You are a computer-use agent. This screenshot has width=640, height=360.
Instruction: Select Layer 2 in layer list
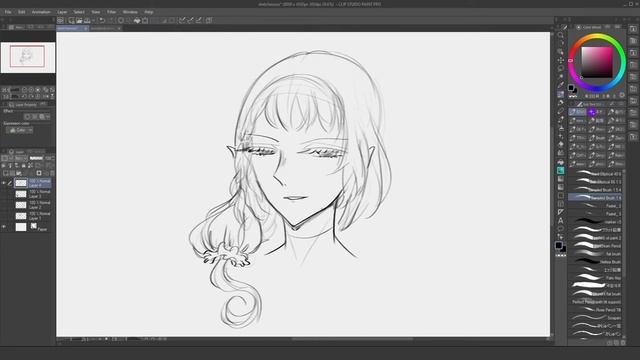tap(33, 205)
